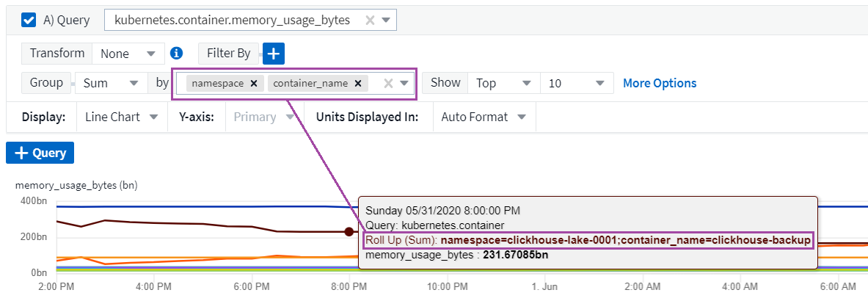Remove the namespace group-by tag
The height and width of the screenshot is (301, 868).
(x=253, y=84)
